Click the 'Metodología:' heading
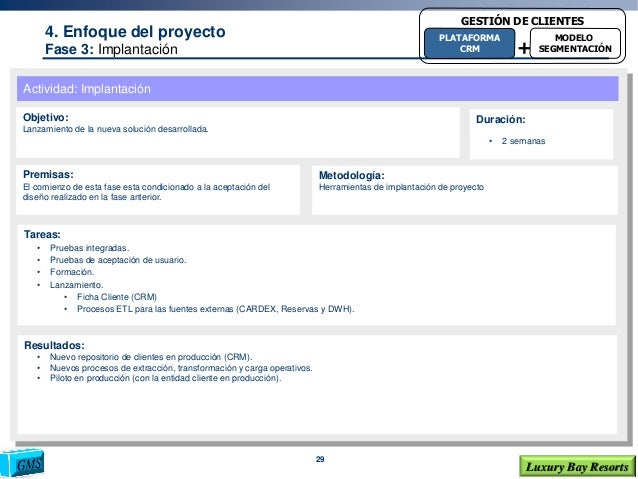Screen dimensions: 638x479 [x=352, y=175]
